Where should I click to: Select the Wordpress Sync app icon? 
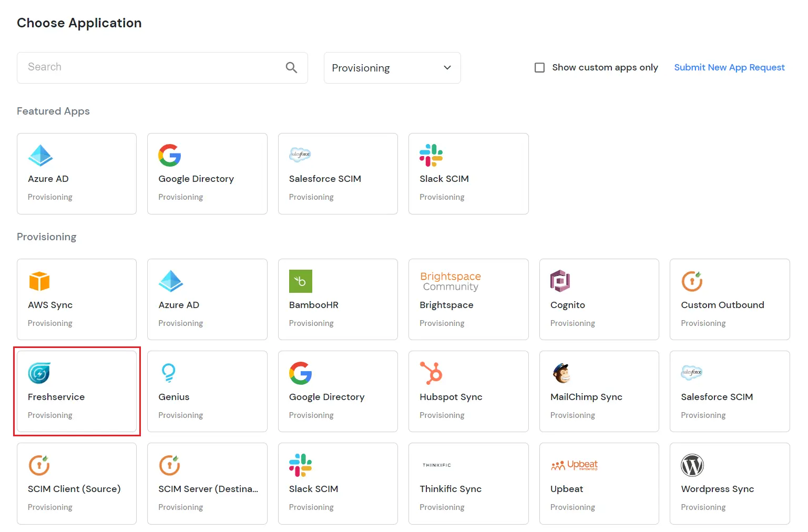(692, 466)
